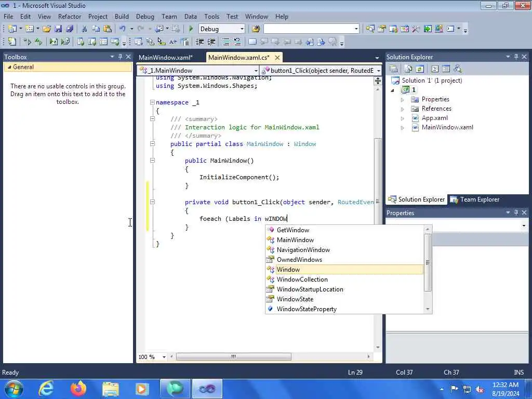Click the New Project toolbar icon
532x399 pixels.
(x=12, y=29)
